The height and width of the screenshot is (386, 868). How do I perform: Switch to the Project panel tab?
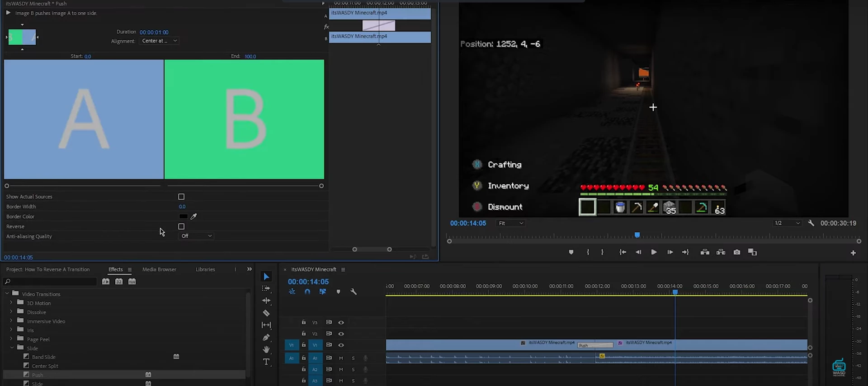point(48,269)
